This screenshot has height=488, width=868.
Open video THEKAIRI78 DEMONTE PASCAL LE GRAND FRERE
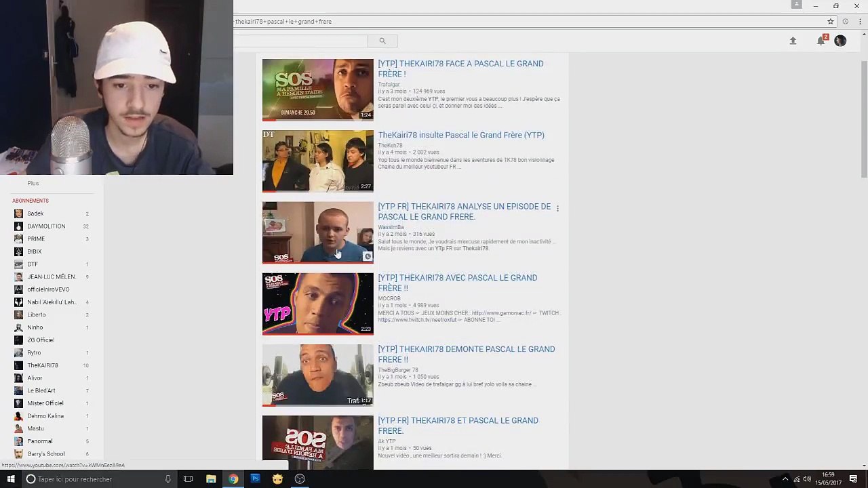(x=467, y=354)
